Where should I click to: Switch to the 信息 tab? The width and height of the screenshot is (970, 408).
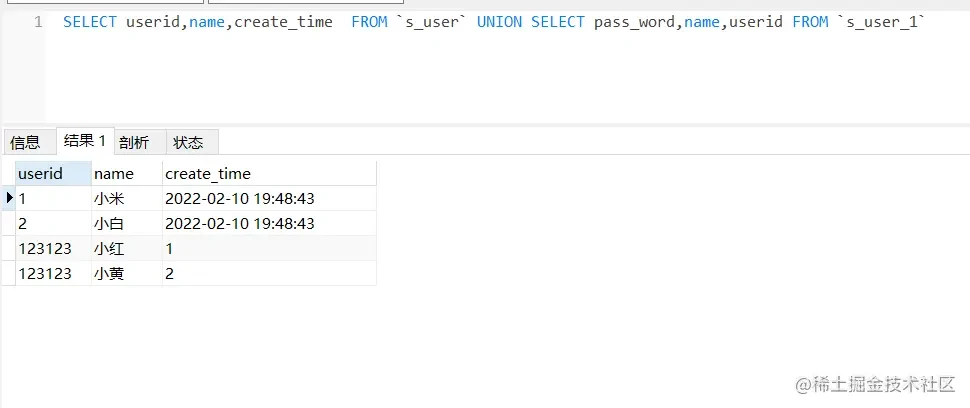pos(26,143)
